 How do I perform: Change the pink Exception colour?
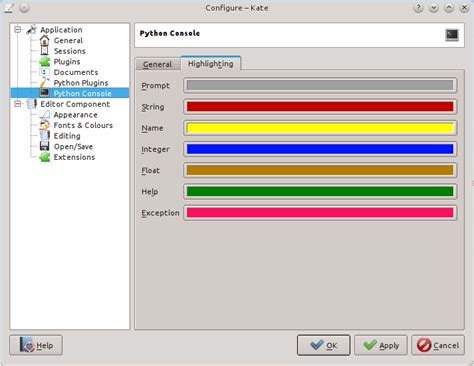[320, 213]
